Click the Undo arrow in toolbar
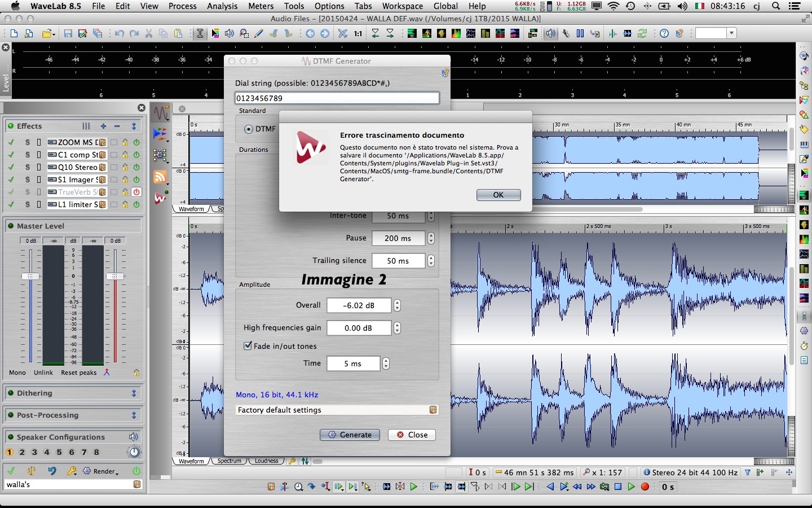812x508 pixels. coord(119,34)
